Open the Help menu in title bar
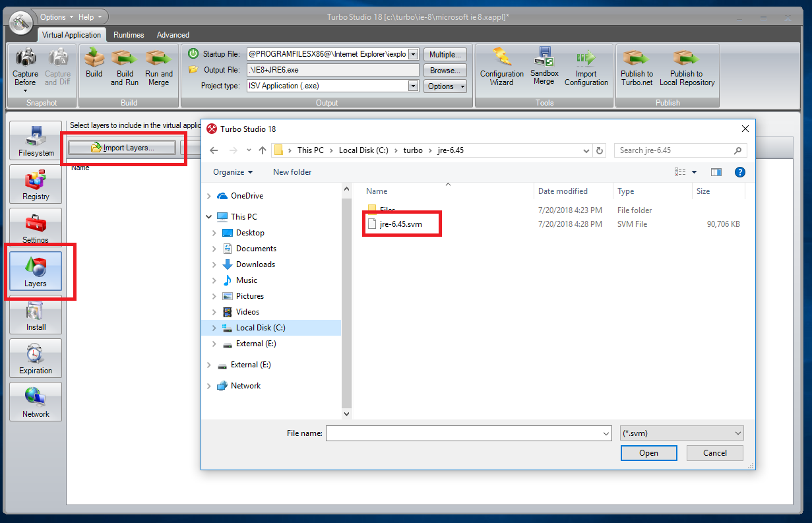 90,17
